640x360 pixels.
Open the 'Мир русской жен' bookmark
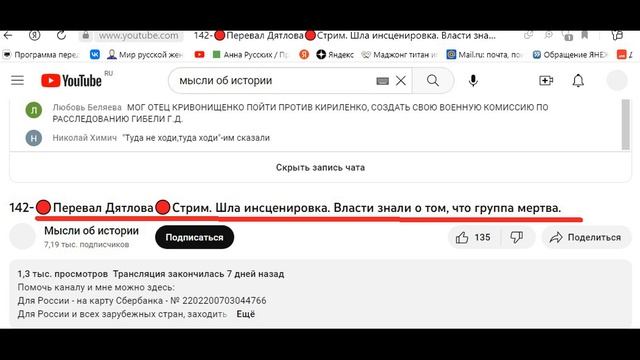click(x=145, y=54)
